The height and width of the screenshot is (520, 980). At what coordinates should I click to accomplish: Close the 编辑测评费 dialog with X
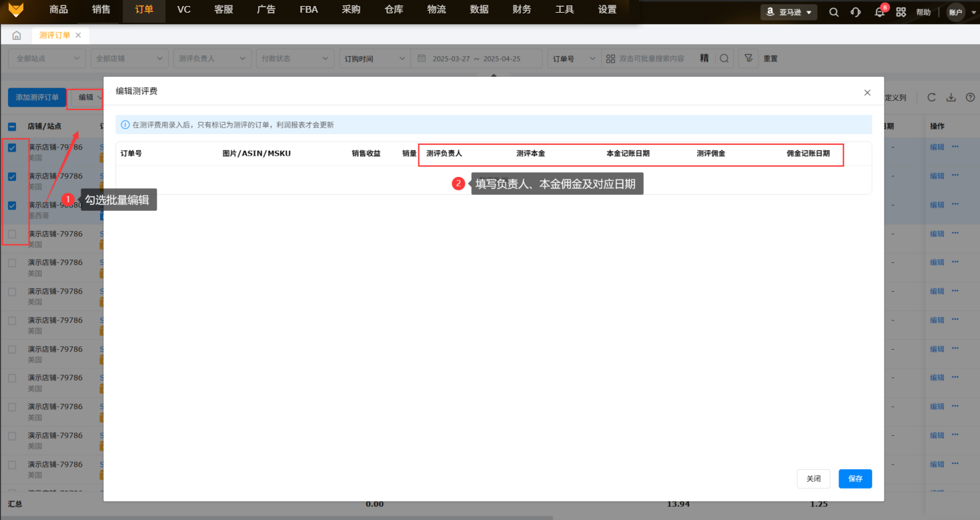click(x=867, y=93)
